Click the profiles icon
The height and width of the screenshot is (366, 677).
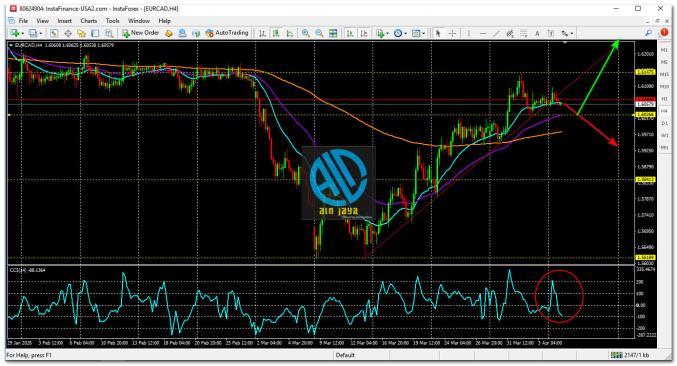33,33
